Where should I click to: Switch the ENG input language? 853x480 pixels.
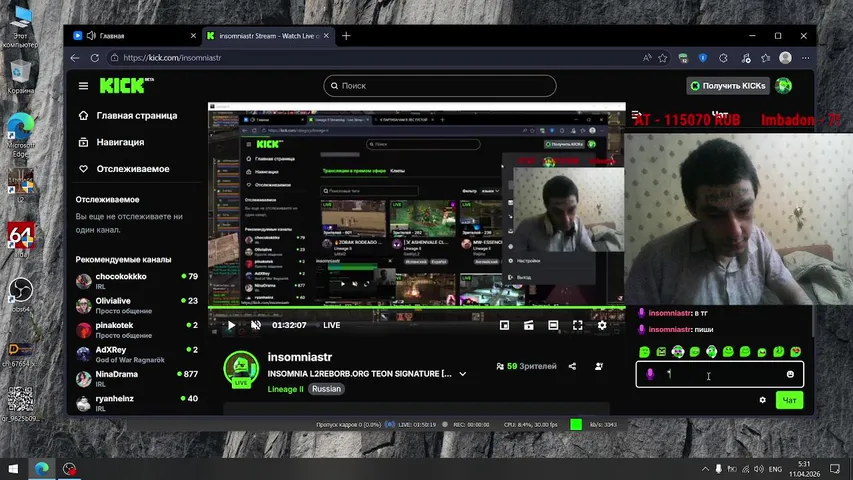776,469
